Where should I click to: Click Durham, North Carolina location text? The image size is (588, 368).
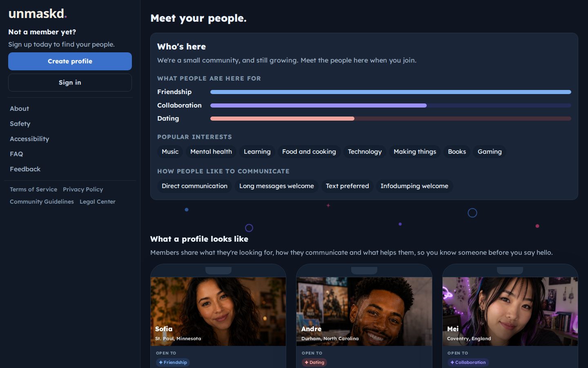coord(330,339)
